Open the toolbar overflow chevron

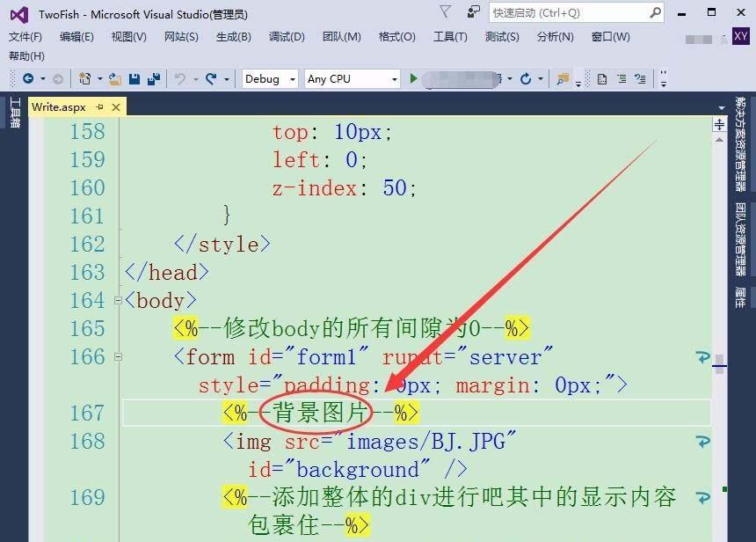pyautogui.click(x=665, y=81)
